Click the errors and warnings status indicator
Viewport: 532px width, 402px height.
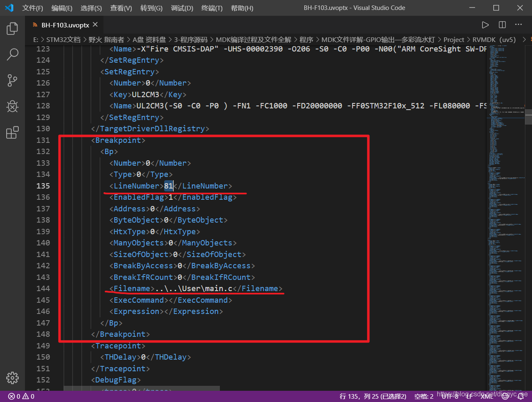22,396
